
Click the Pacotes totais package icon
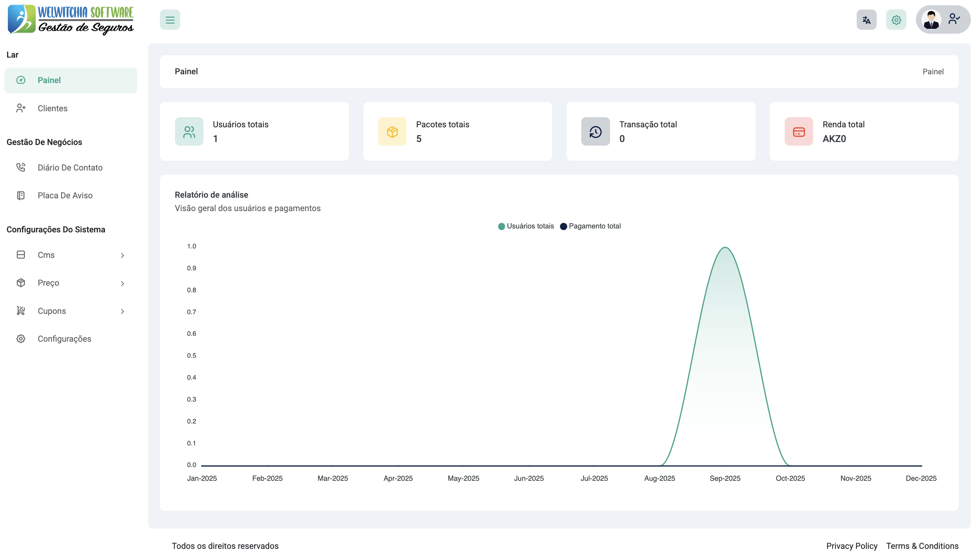coord(392,132)
